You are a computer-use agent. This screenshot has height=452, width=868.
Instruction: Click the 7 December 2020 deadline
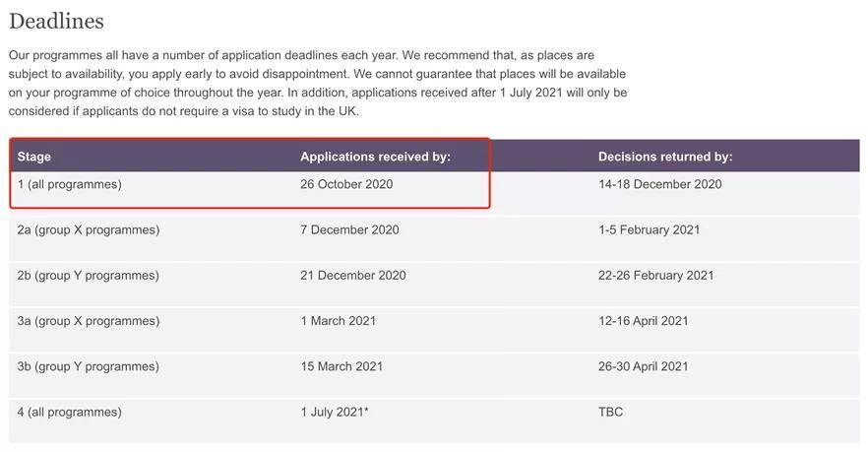[x=349, y=229]
